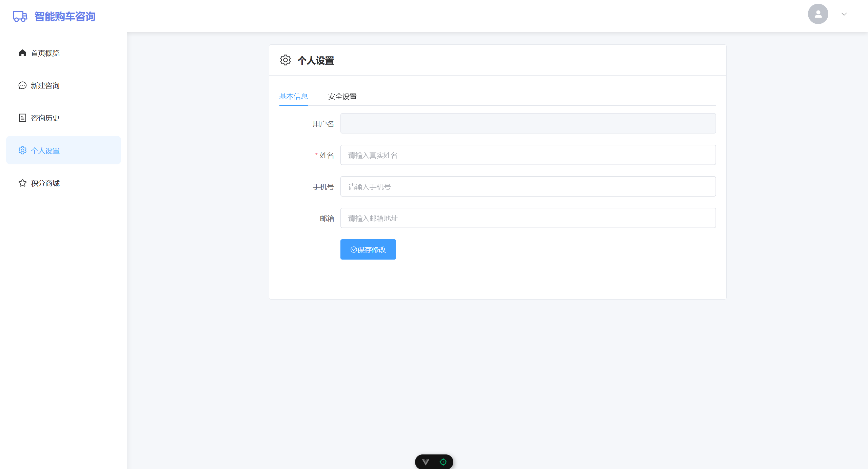Image resolution: width=868 pixels, height=469 pixels.
Task: Focus the 手机号 input field
Action: point(528,187)
